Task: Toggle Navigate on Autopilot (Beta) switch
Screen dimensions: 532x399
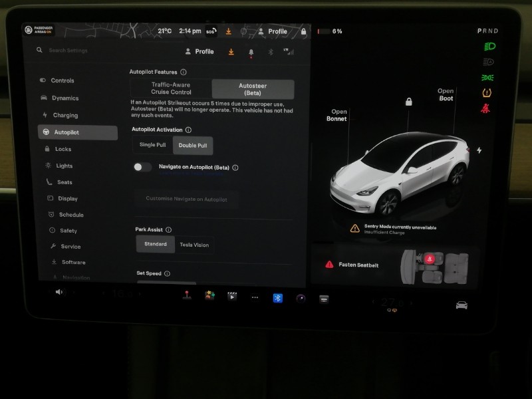Action: [x=142, y=167]
